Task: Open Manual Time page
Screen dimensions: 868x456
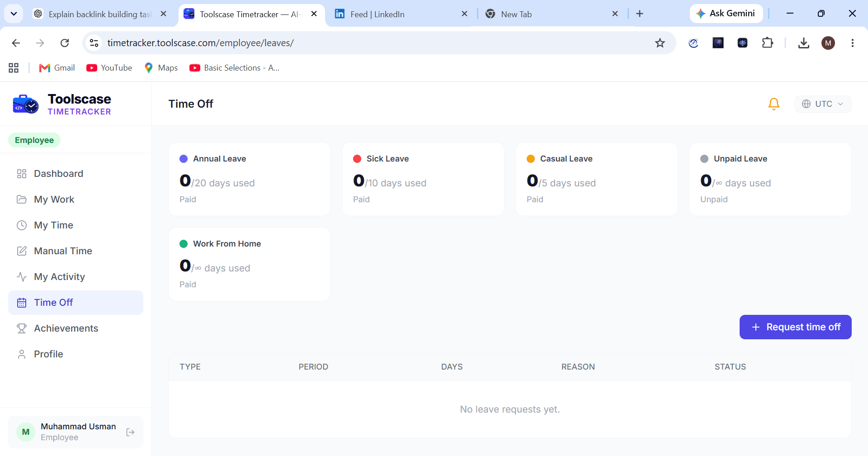Action: (75, 251)
